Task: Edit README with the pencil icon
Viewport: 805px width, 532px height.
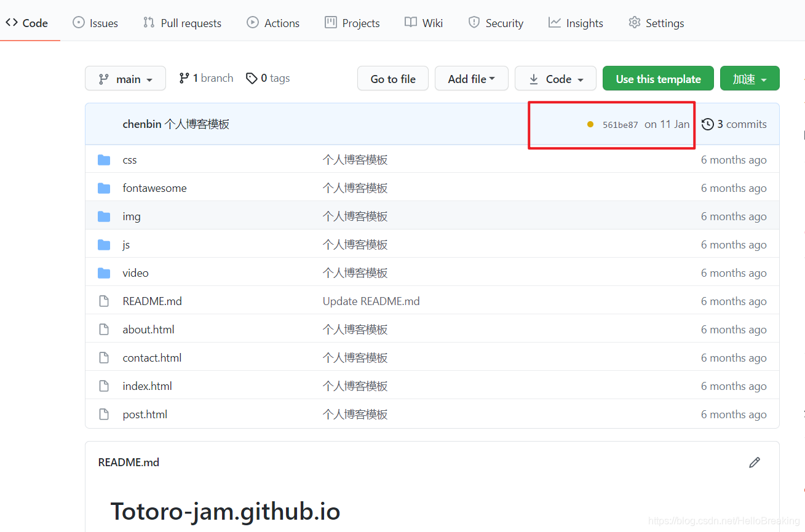Action: pyautogui.click(x=755, y=462)
